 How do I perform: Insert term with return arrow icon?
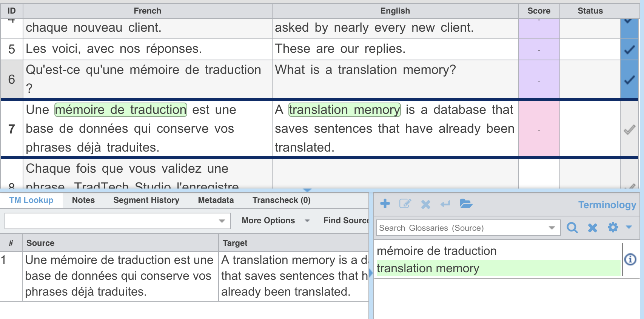[445, 204]
